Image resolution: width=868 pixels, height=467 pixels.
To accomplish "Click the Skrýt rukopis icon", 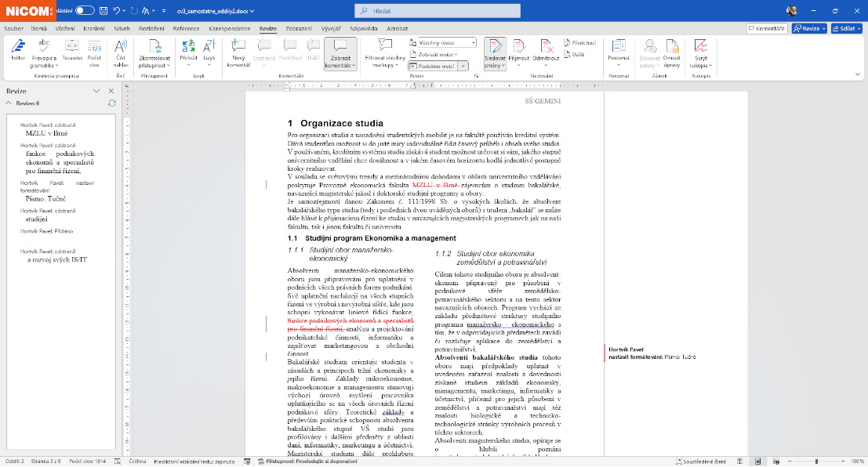I will [x=701, y=46].
